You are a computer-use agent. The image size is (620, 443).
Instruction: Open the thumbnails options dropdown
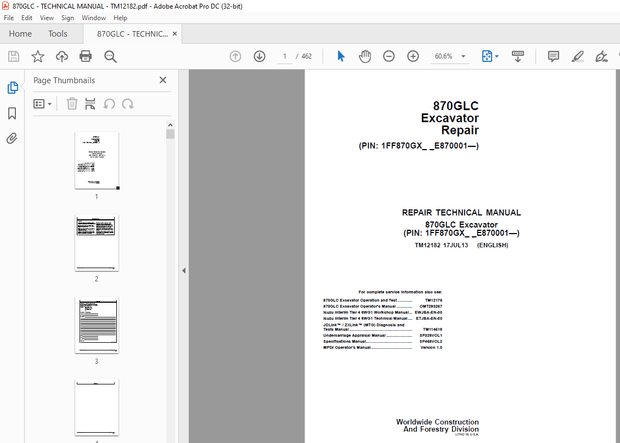(x=42, y=104)
